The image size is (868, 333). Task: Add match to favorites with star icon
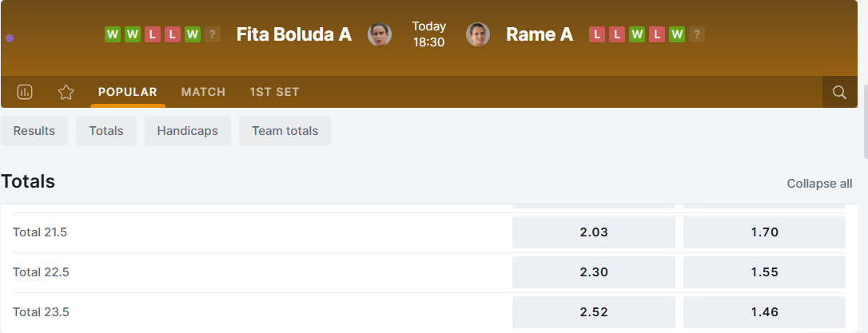point(66,92)
